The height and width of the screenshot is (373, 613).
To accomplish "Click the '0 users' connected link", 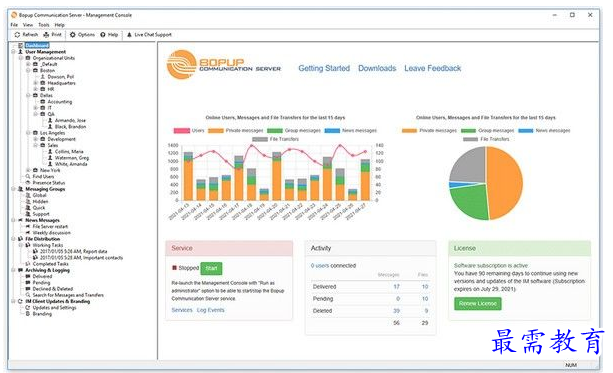I will tap(320, 266).
